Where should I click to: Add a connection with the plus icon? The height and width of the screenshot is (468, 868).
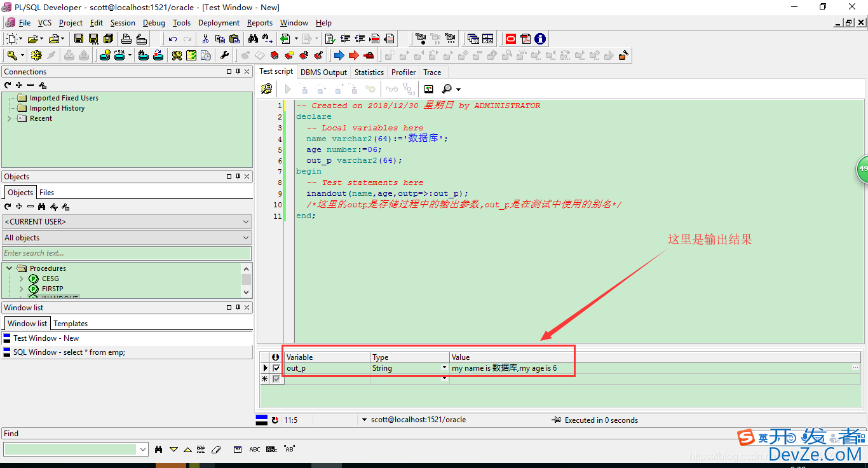19,85
